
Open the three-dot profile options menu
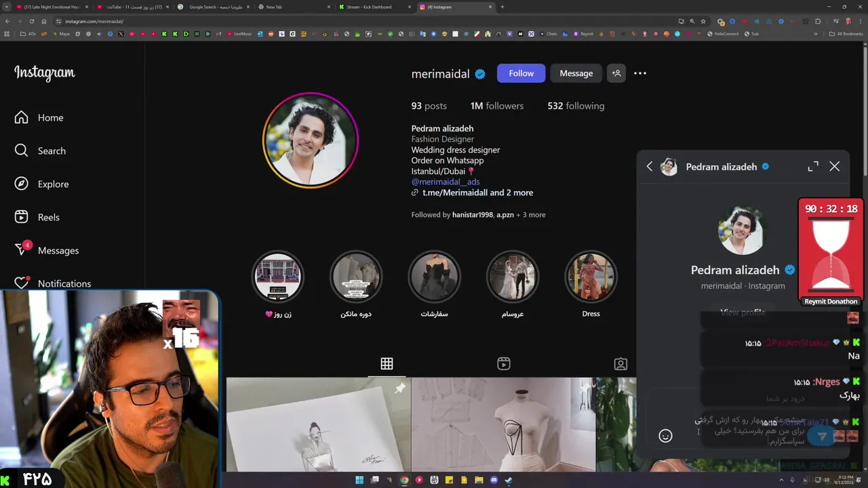(x=640, y=73)
